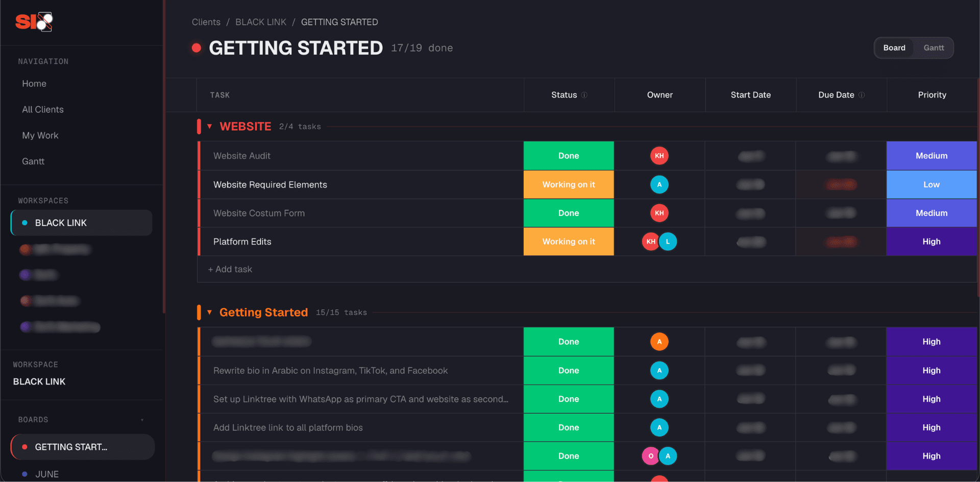Screen dimensions: 980x482
Task: Click the pink O owner avatar
Action: pos(650,456)
